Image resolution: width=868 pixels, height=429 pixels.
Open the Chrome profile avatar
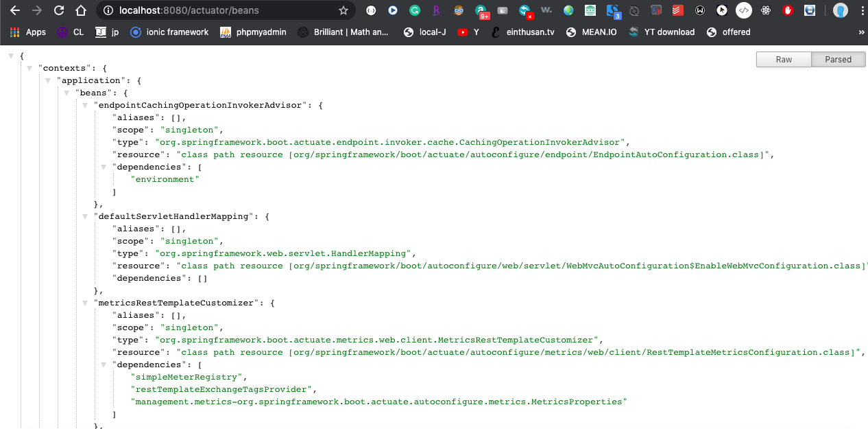point(840,10)
